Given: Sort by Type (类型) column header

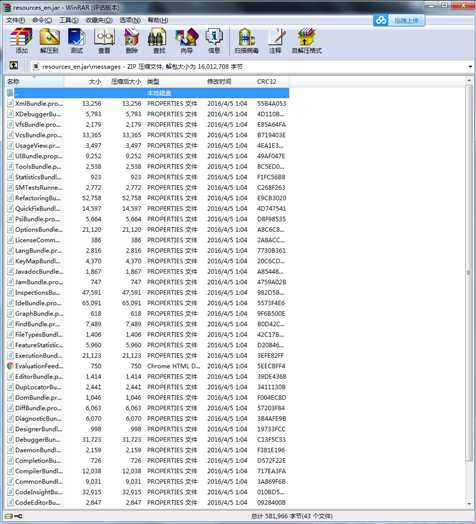Looking at the screenshot, I should point(174,82).
